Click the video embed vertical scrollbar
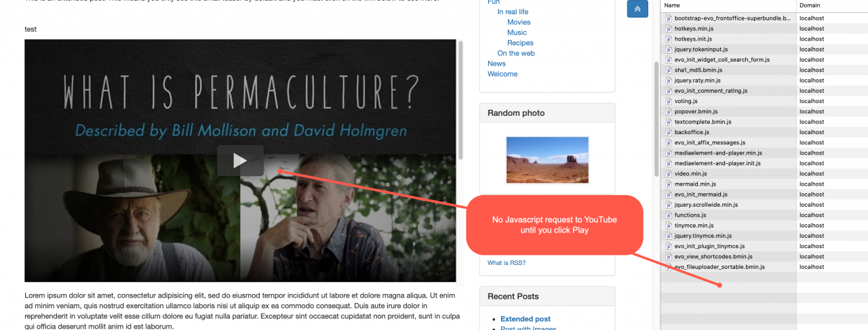This screenshot has width=868, height=330. pos(461,100)
